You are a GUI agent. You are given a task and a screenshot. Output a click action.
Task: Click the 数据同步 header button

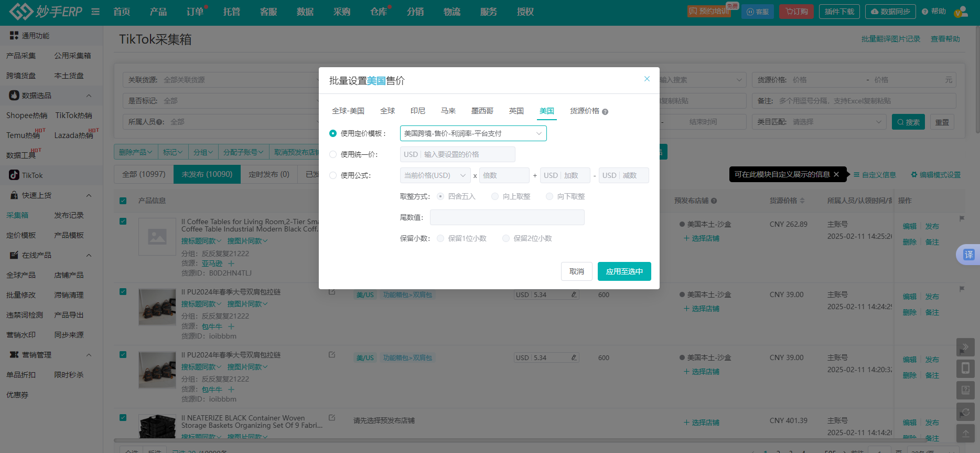click(890, 12)
